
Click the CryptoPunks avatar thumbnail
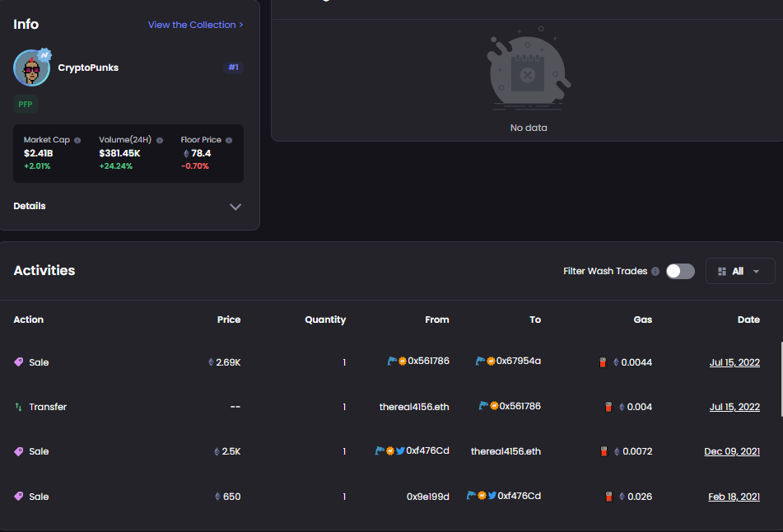(32, 68)
